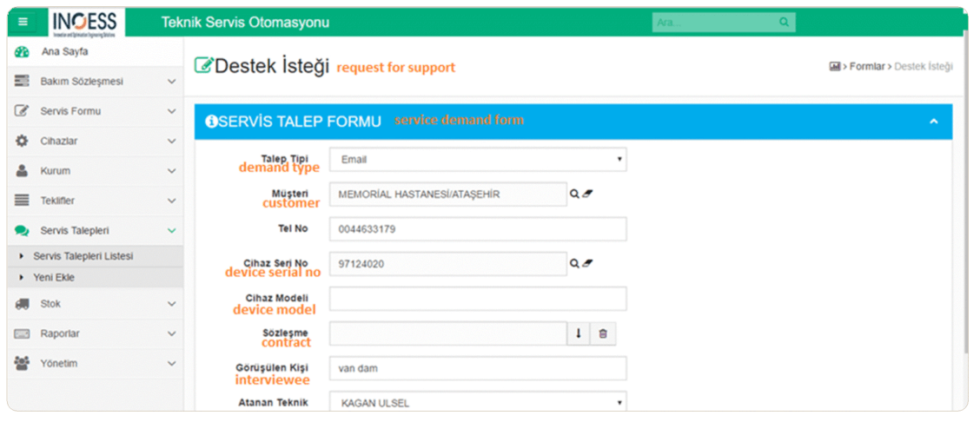The image size is (980, 422).
Task: Expand the Kurum menu chevron
Action: click(172, 171)
